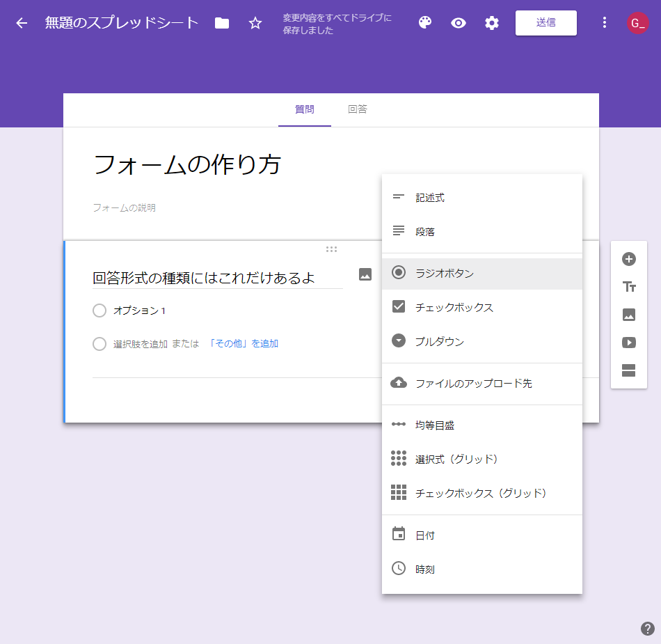Click the 「その他」を追加 link

click(244, 344)
